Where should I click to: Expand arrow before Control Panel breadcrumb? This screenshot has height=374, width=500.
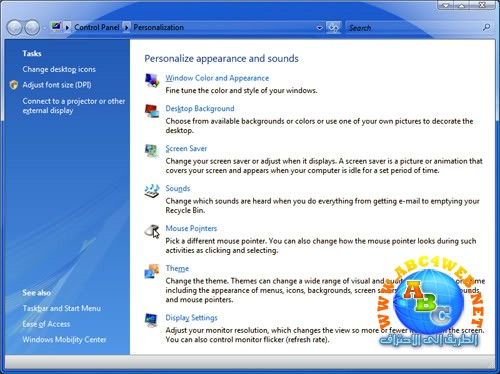pos(67,27)
